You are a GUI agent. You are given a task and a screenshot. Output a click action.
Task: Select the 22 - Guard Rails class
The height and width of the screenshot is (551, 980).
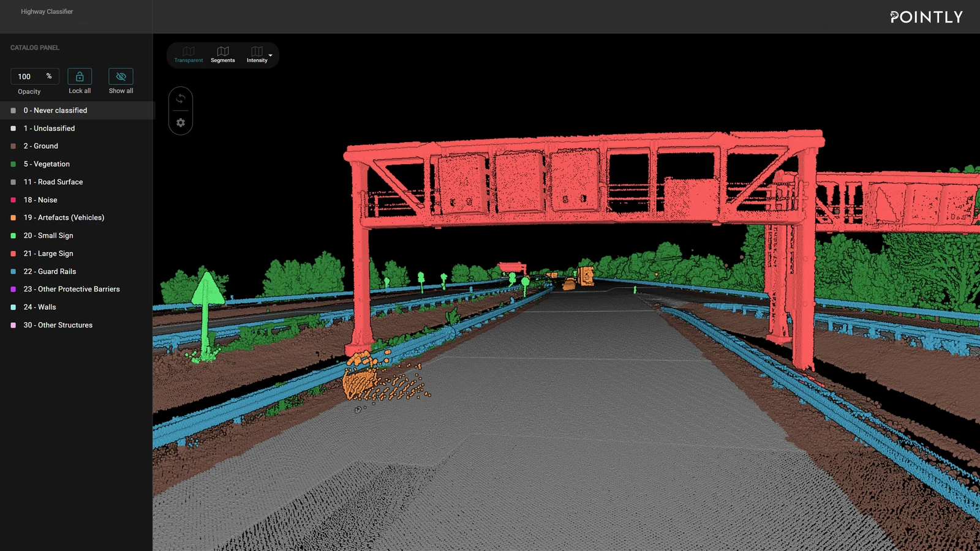click(77, 271)
